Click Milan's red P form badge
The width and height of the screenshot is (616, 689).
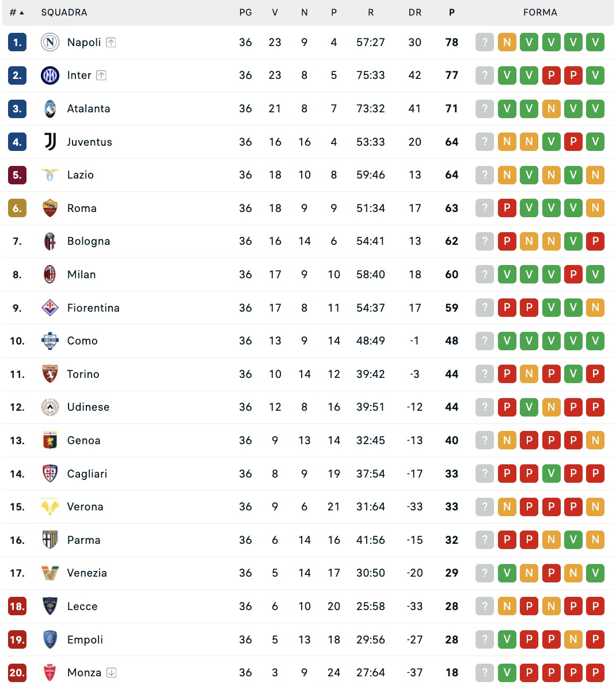[573, 274]
